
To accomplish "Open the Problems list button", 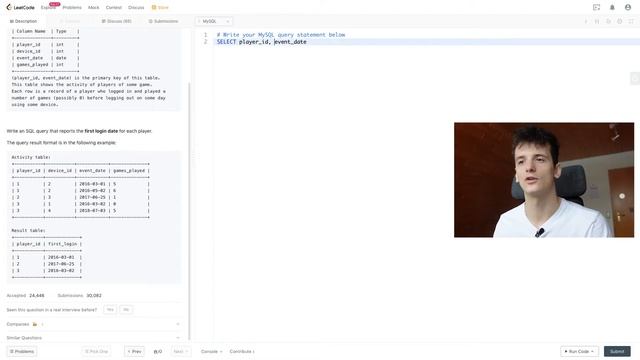I will [x=22, y=351].
